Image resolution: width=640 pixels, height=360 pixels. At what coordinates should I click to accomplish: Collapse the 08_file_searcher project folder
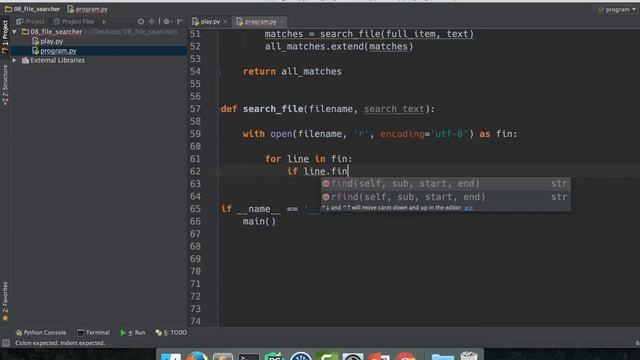(15, 31)
